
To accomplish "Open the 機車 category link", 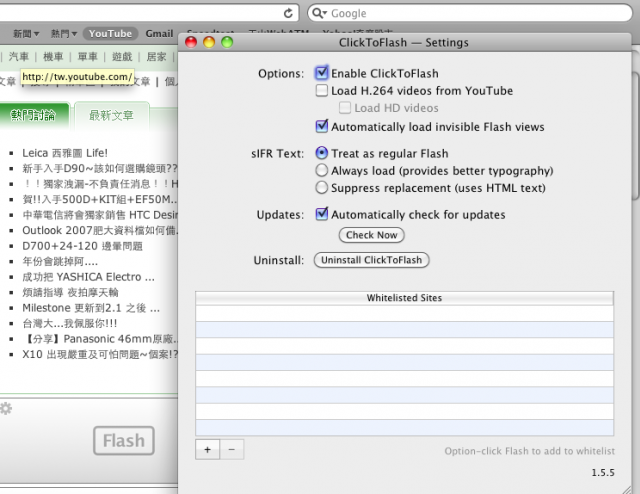I will (x=53, y=56).
